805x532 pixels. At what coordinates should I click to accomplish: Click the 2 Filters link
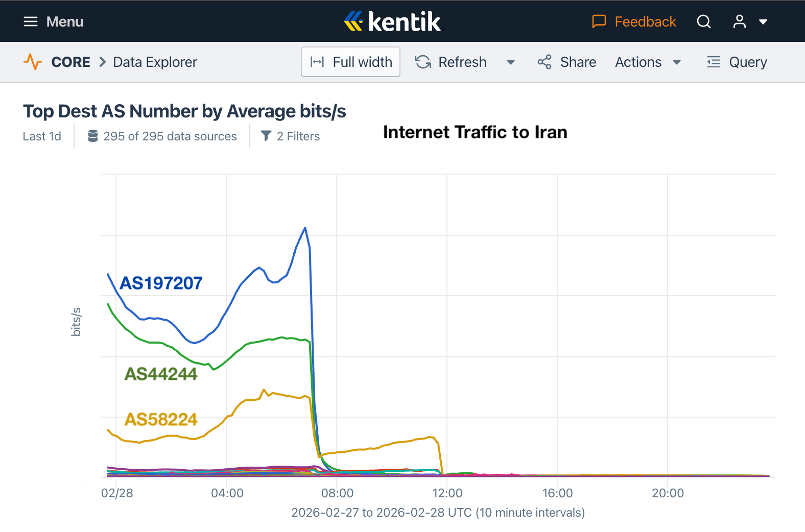tap(298, 136)
